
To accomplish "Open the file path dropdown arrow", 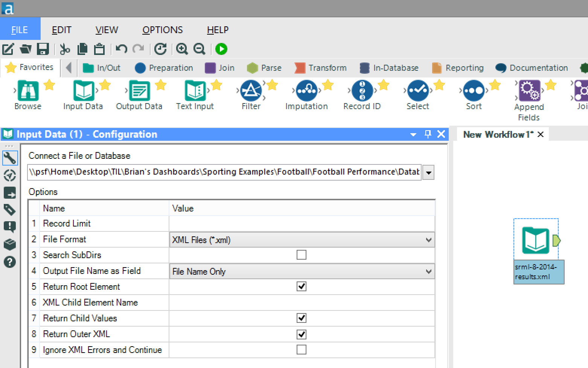I will [428, 173].
